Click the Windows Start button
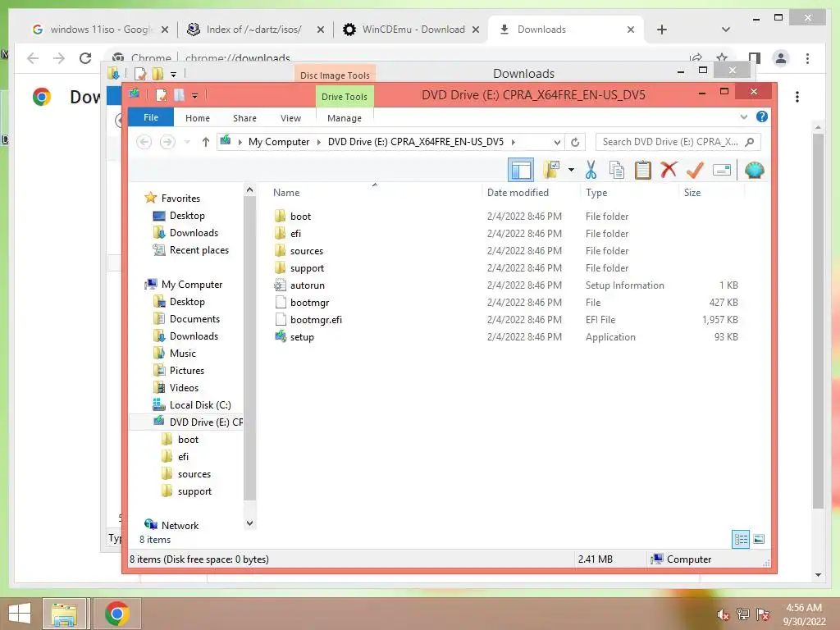Viewport: 840px width, 630px height. (x=20, y=614)
